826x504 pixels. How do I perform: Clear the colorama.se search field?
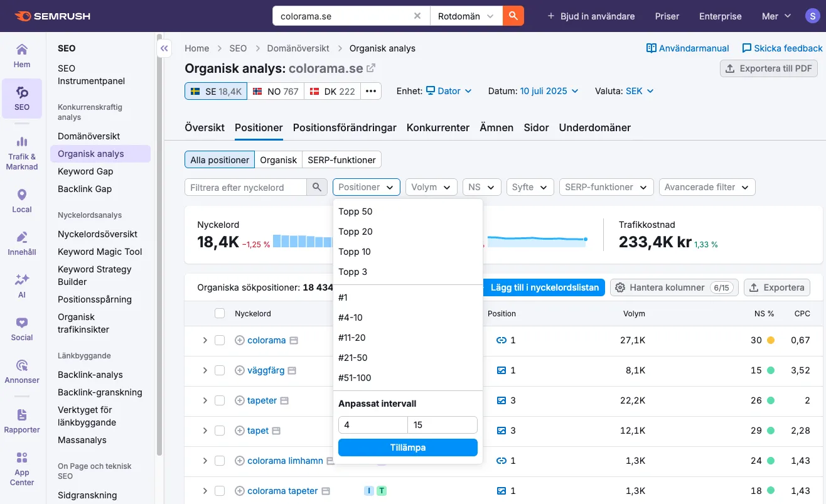[x=417, y=16]
